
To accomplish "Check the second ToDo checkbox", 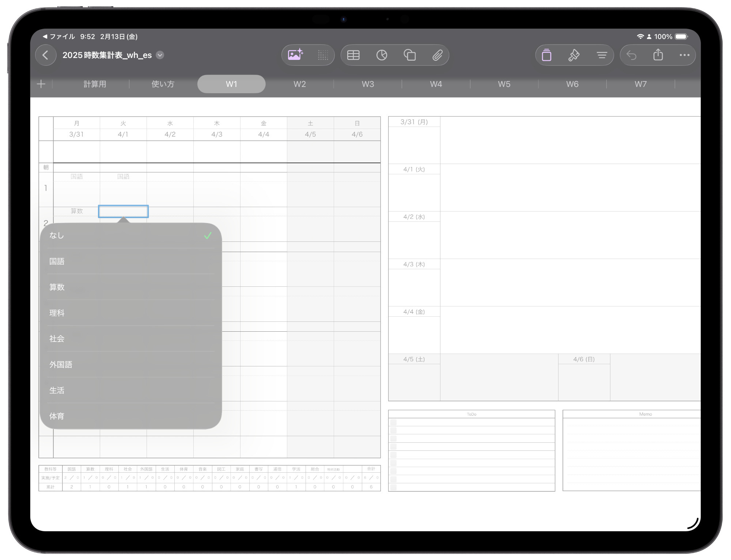I will tap(394, 430).
